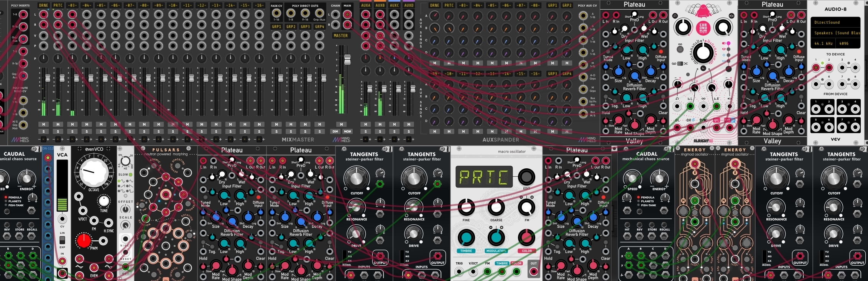Screen dimensions: 868x281
Task: Click the large center delay knob on Chronoblob
Action: coord(703,53)
